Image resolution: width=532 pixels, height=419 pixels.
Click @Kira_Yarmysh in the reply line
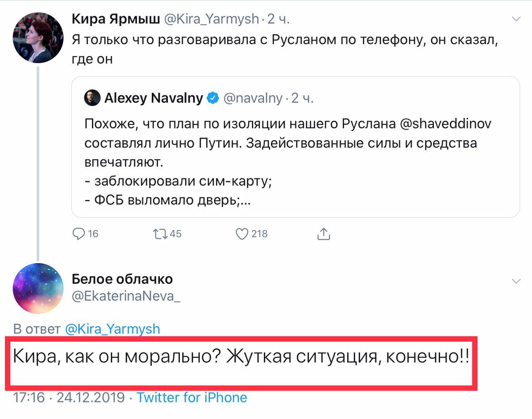pyautogui.click(x=113, y=329)
